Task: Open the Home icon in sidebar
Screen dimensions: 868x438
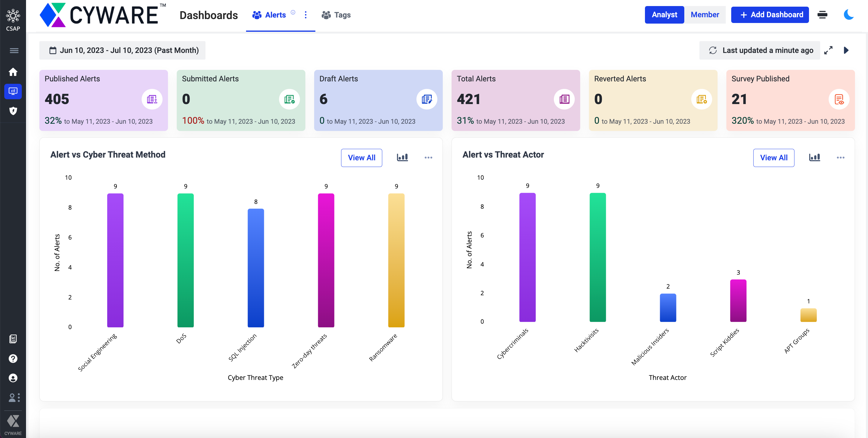Action: [x=13, y=72]
